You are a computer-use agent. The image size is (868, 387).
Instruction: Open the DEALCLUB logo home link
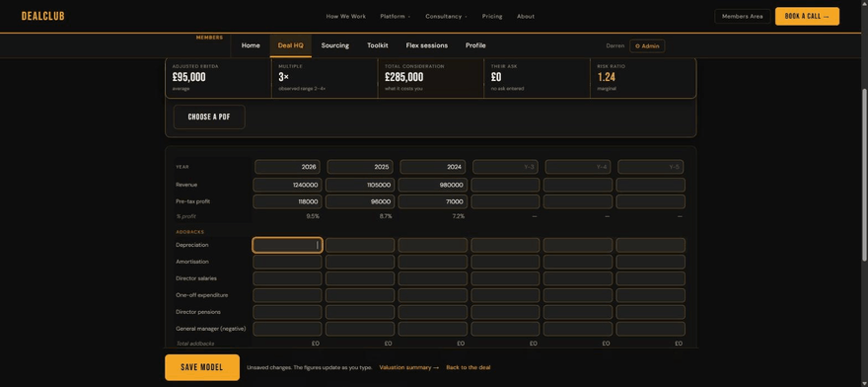tap(42, 16)
